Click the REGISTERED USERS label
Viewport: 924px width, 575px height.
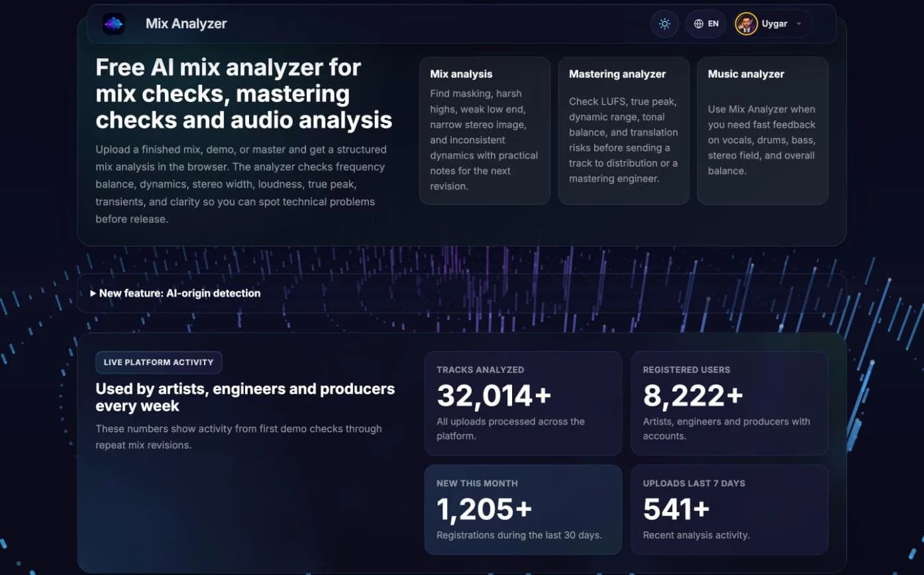pyautogui.click(x=687, y=370)
